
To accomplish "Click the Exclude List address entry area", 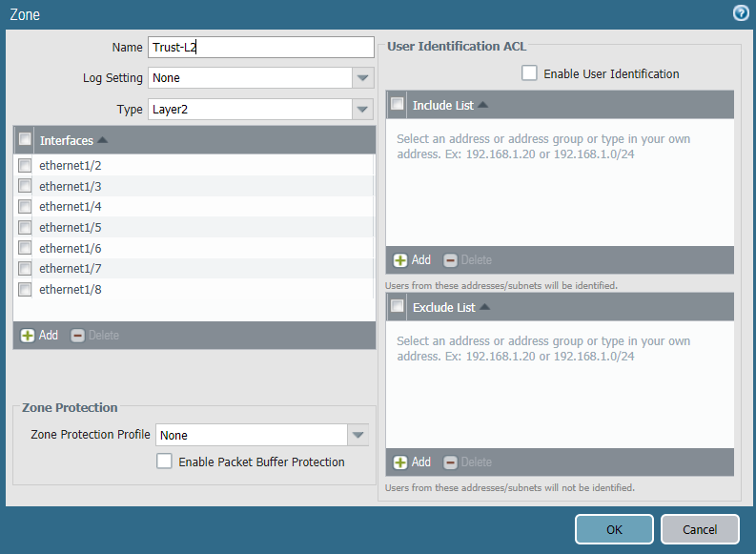I will tap(560, 385).
